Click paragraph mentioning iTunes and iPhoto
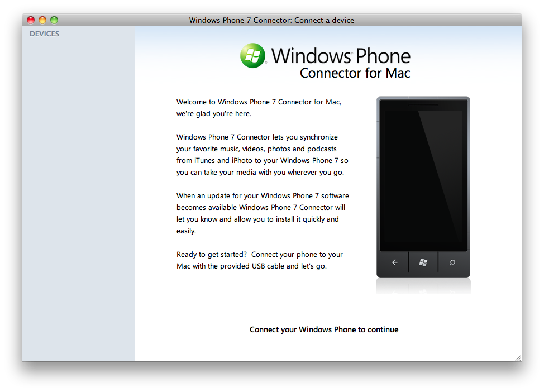Image resolution: width=544 pixels, height=392 pixels. tap(263, 155)
